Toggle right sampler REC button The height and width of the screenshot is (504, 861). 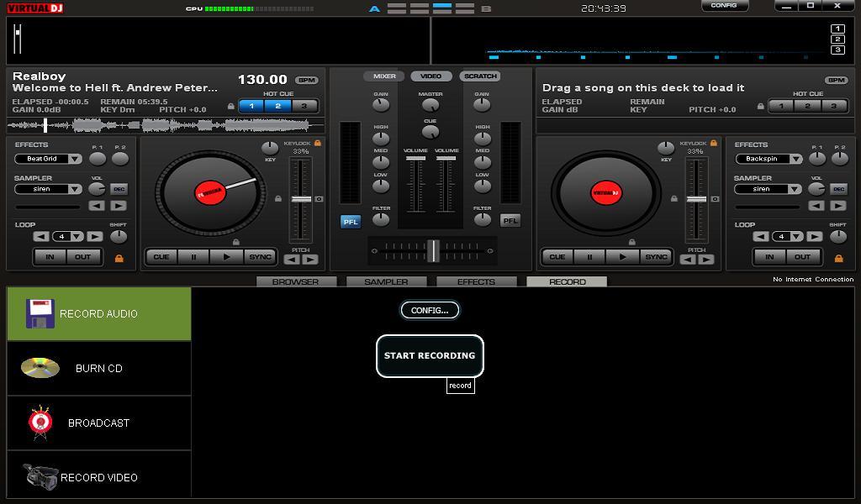click(838, 189)
